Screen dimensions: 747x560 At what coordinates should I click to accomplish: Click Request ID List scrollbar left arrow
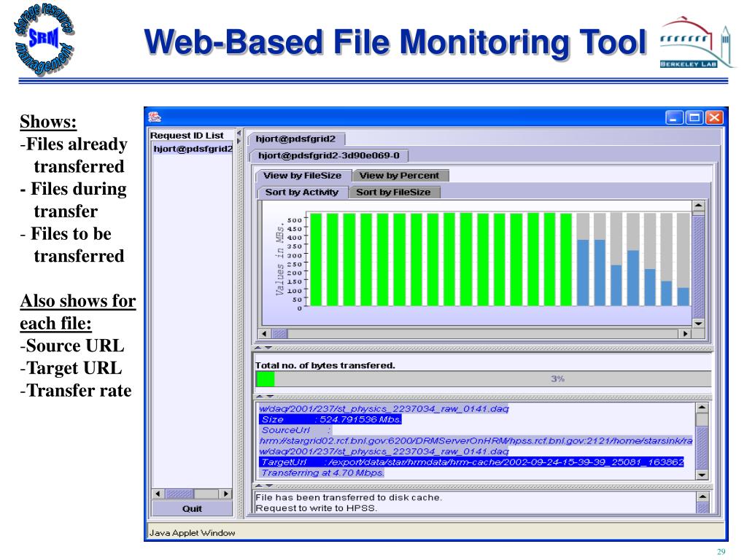[x=158, y=494]
